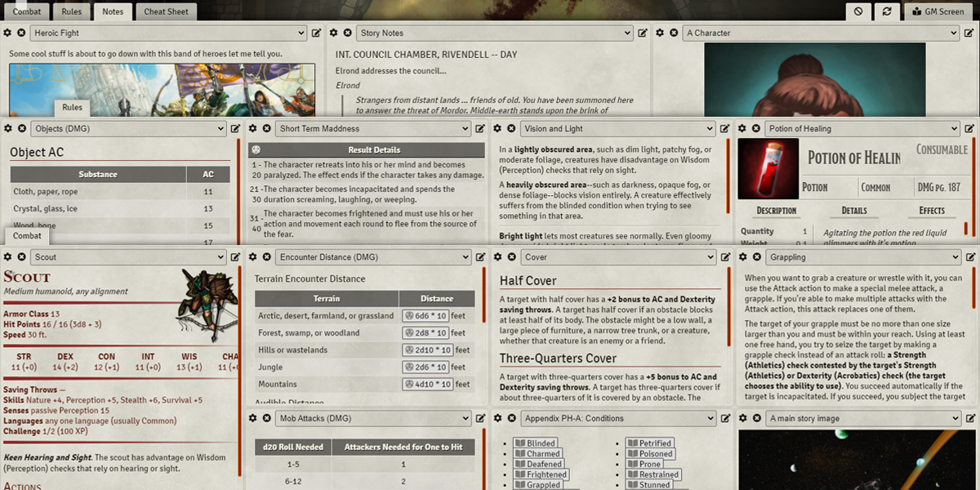The image size is (980, 490).
Task: Open gear settings for Mob Attacks (DMG) cell
Action: (x=253, y=418)
